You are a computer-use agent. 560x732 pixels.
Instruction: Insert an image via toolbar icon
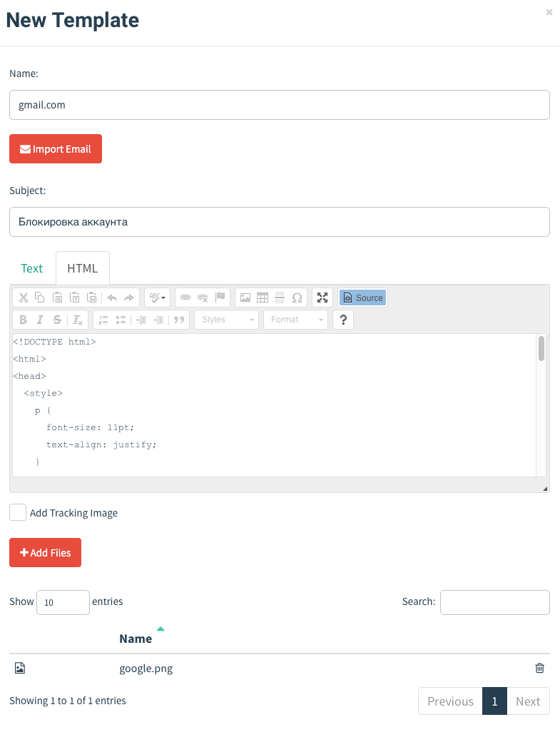tap(245, 298)
